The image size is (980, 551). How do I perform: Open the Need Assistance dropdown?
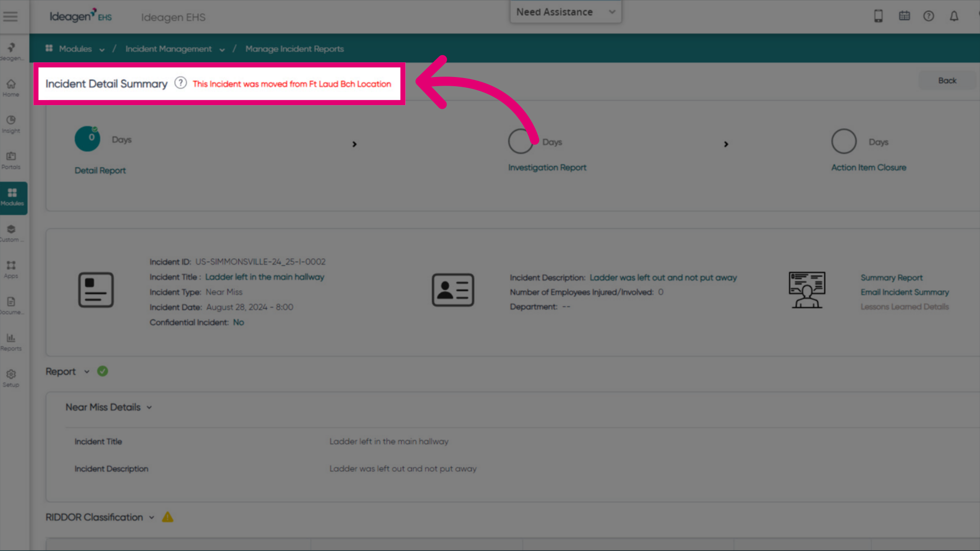pos(566,12)
